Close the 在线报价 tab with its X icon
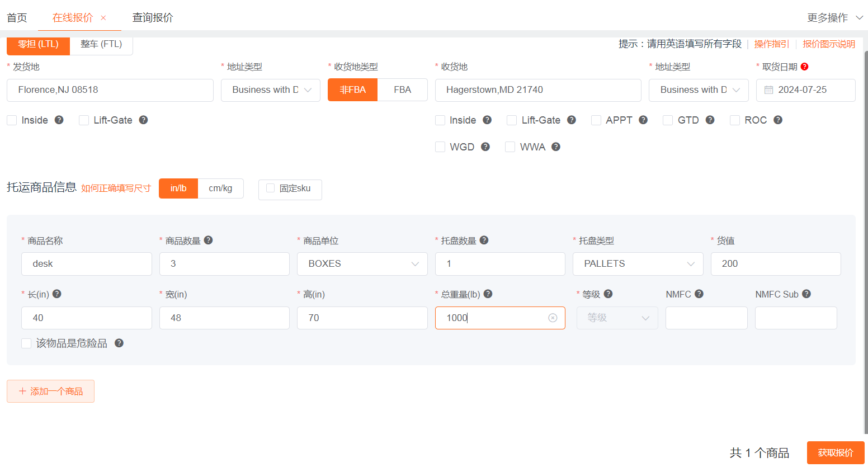 [103, 18]
